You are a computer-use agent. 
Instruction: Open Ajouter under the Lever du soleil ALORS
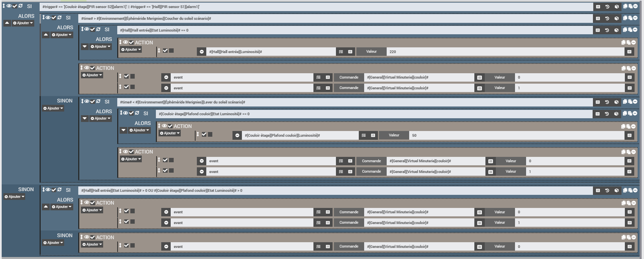click(100, 119)
